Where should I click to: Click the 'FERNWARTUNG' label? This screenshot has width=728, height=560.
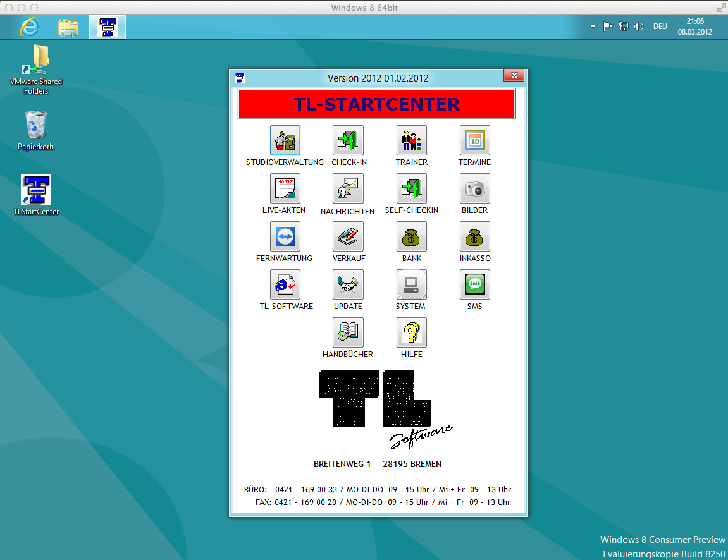pos(284,259)
